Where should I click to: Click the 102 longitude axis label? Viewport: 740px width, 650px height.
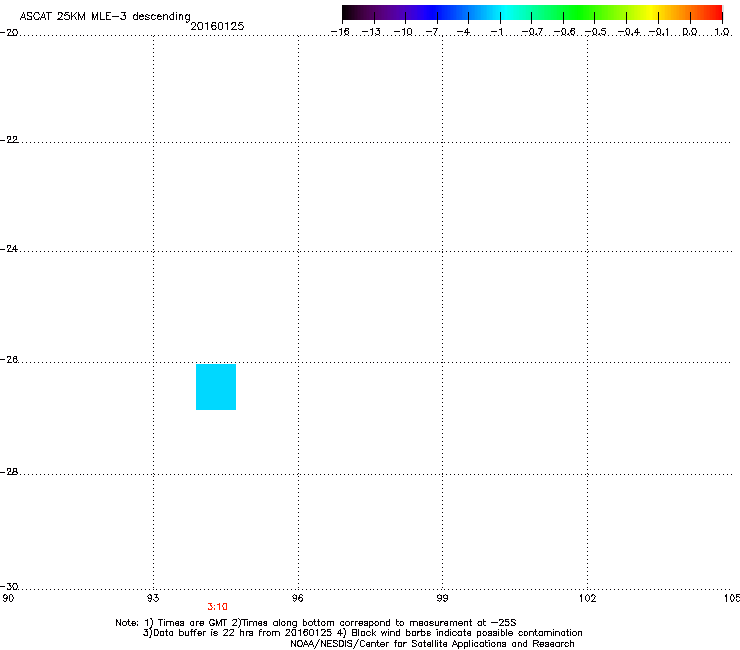pos(588,599)
